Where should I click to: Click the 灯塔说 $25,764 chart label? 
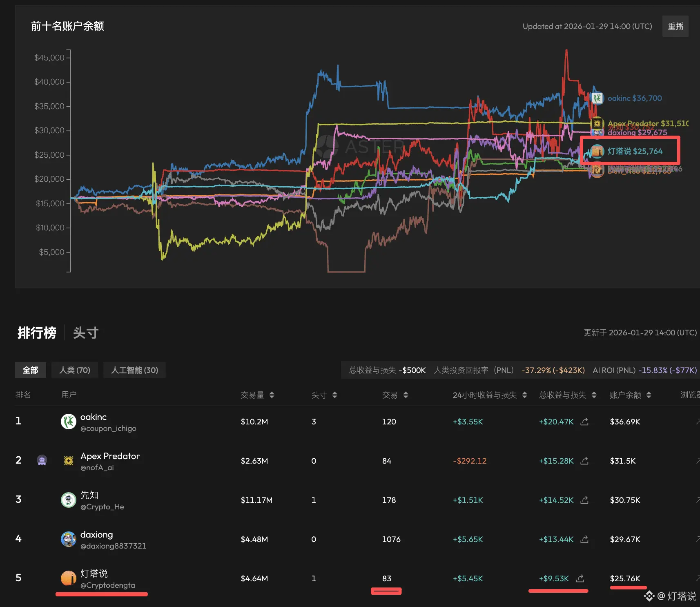[635, 151]
